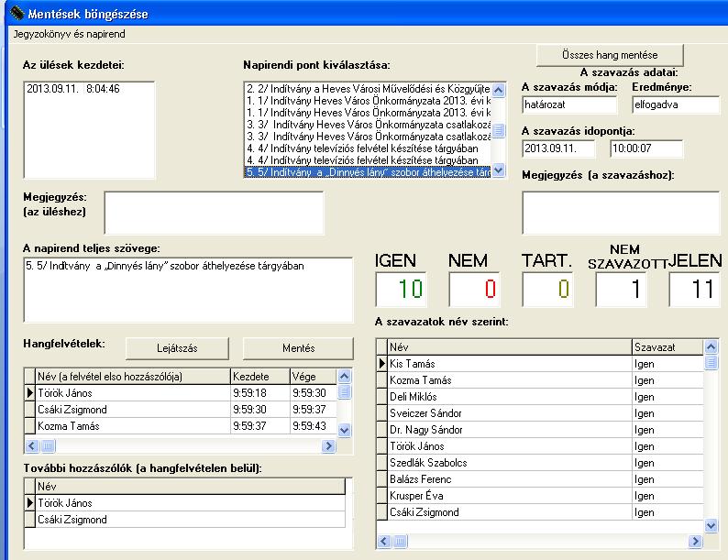Click the voting time field 10:00:07
The height and width of the screenshot is (560, 728).
646,148
